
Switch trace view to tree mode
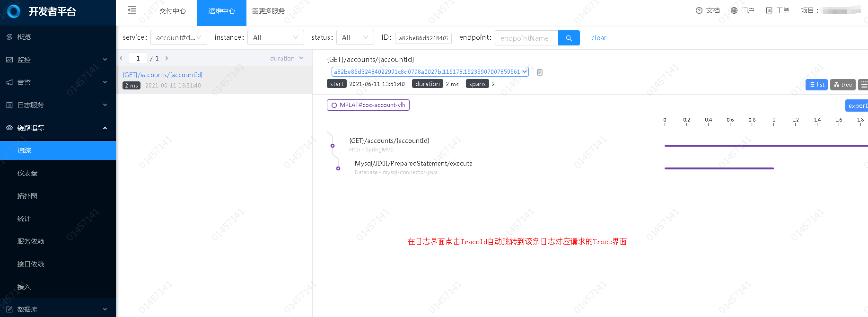842,85
